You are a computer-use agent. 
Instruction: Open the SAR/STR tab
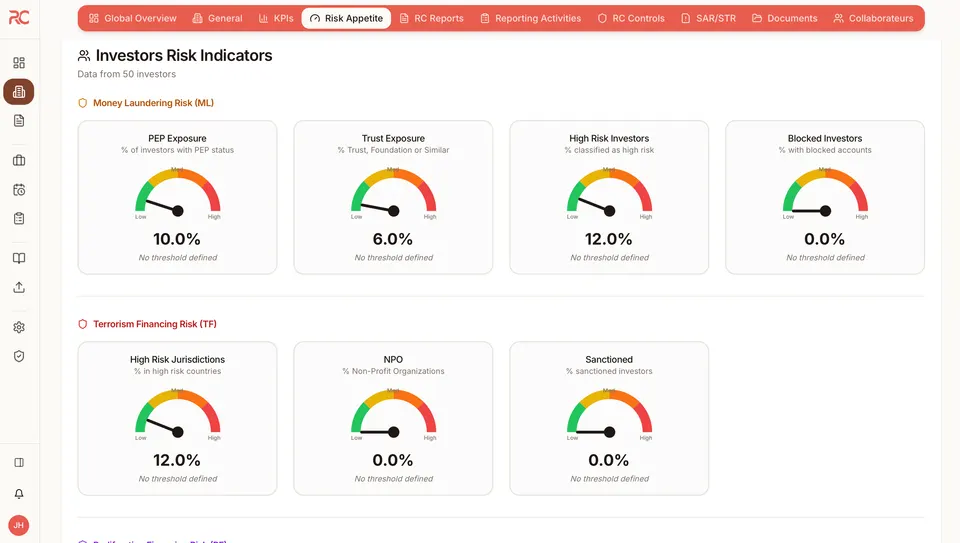pos(708,18)
